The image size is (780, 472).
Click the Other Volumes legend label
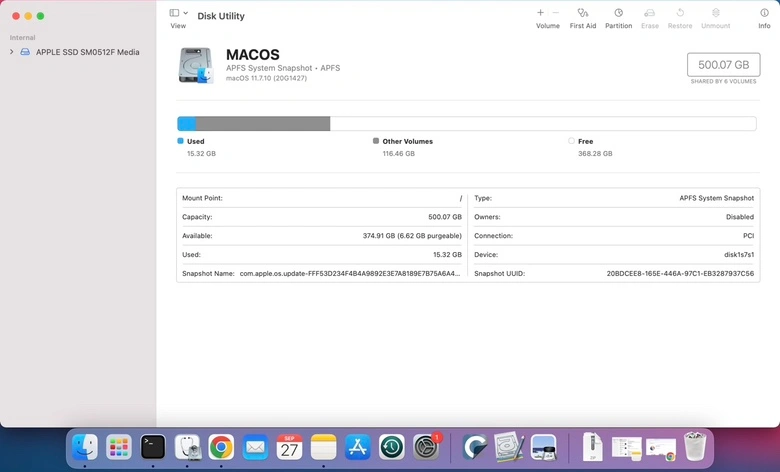(x=407, y=141)
